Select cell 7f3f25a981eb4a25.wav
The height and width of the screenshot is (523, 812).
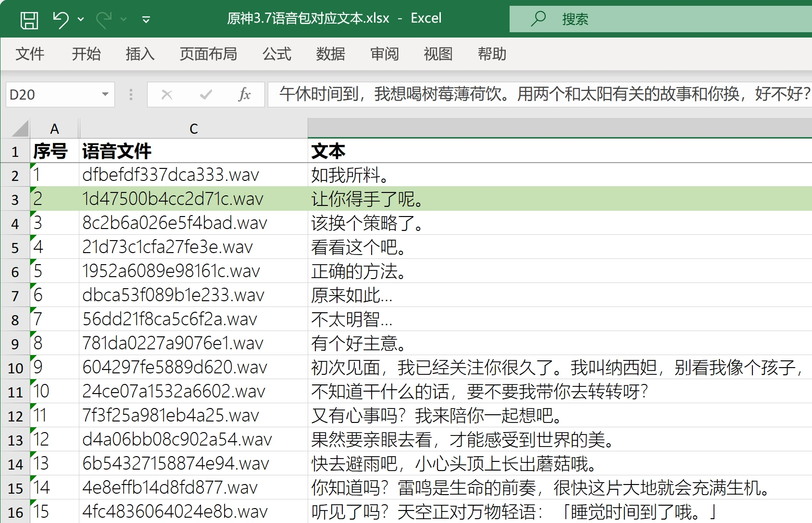tap(194, 416)
